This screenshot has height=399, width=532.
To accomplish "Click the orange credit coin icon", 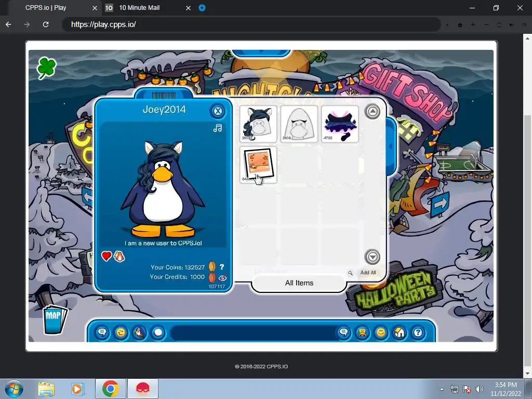I will pos(212,277).
